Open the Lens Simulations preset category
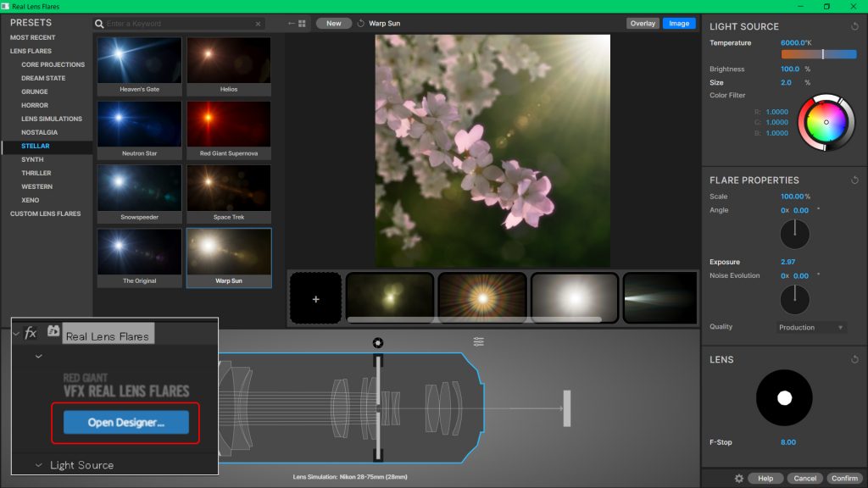This screenshot has width=868, height=488. pyautogui.click(x=52, y=119)
